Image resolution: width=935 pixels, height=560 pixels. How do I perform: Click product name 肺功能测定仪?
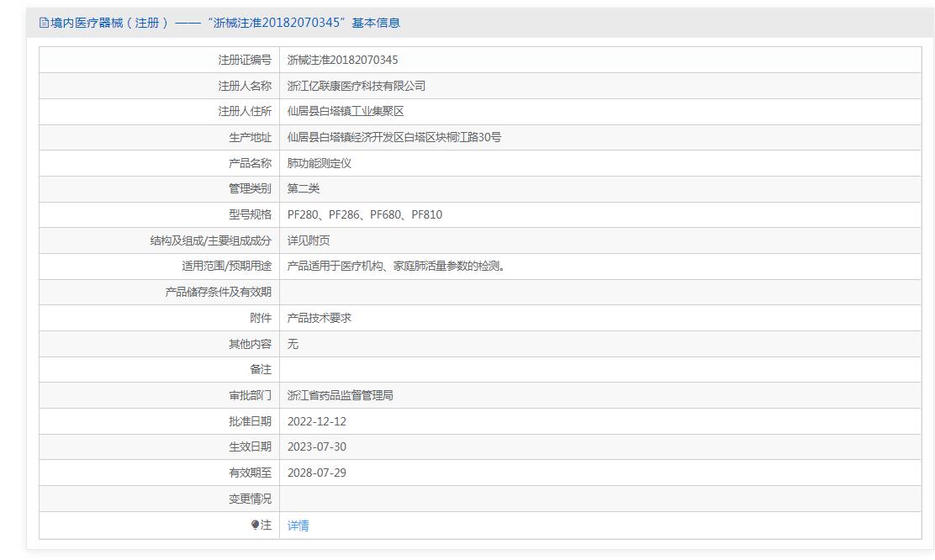pyautogui.click(x=319, y=163)
